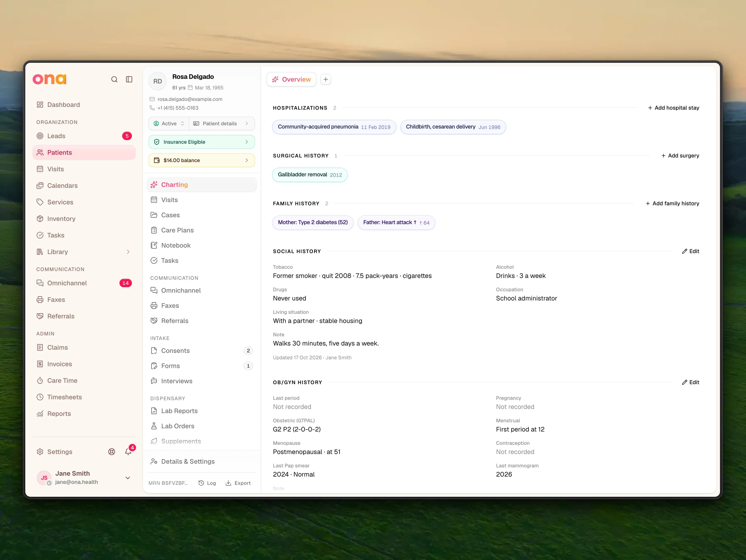Expand the Library sidebar item
The height and width of the screenshot is (560, 746).
coord(84,252)
